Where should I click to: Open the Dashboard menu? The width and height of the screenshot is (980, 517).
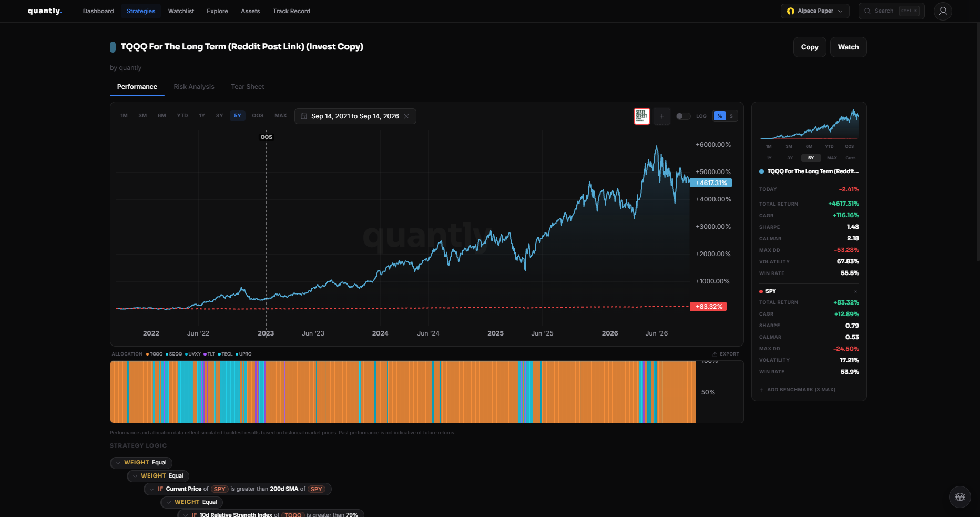tap(98, 11)
